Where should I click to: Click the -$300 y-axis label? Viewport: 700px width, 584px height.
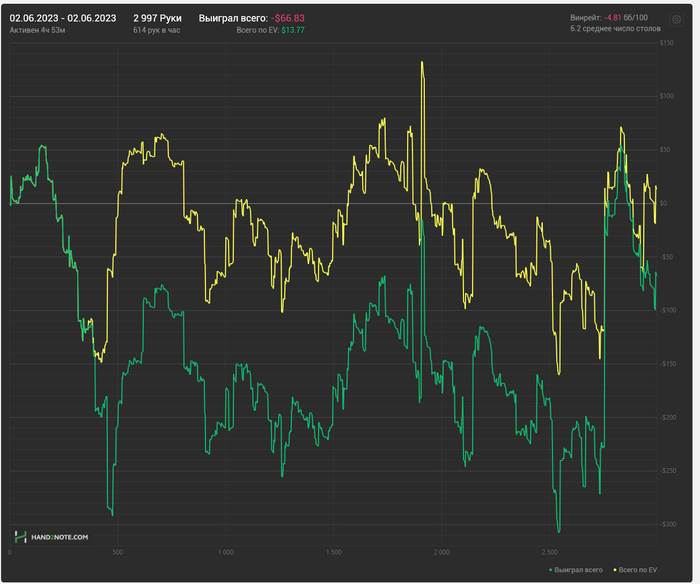pyautogui.click(x=665, y=524)
